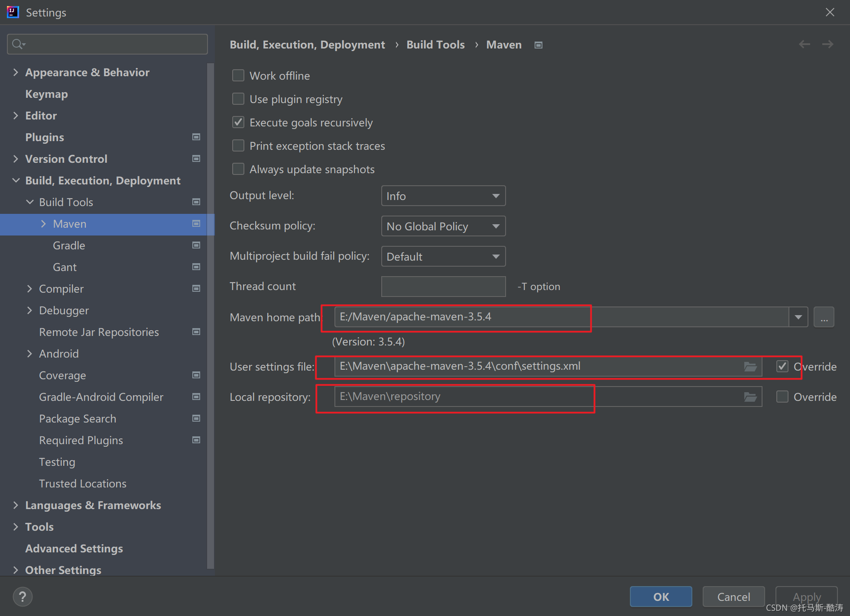Click the Cancel button

tap(733, 597)
